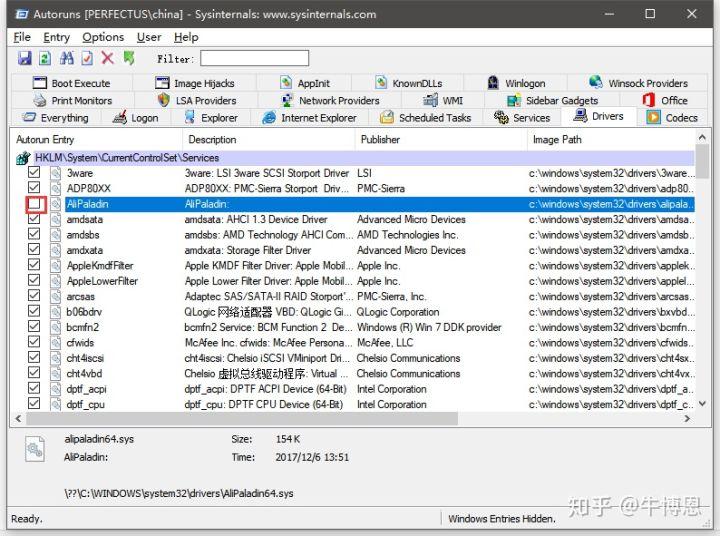Click the registry key icon for HKLM Services
Viewport: 720px width, 536px height.
[x=23, y=158]
